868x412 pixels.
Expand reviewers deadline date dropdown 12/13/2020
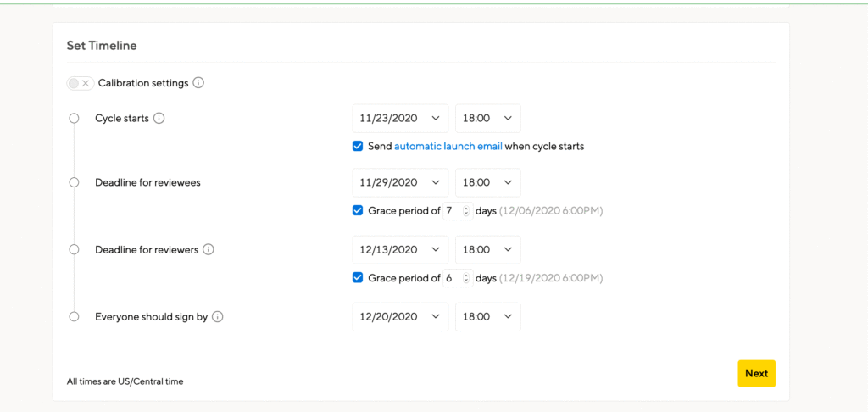tap(400, 250)
